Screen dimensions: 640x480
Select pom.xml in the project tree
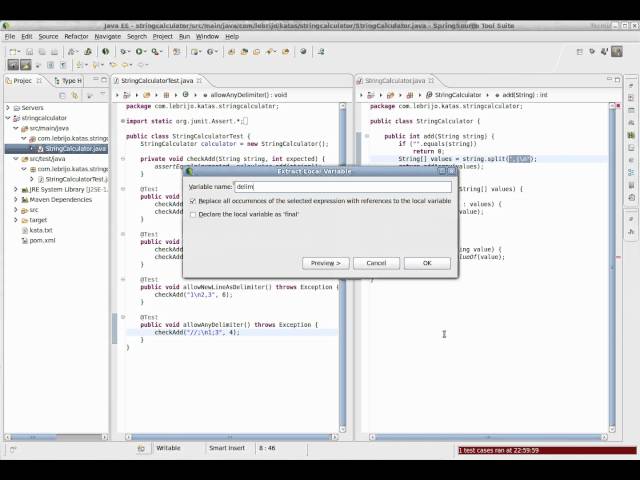(x=42, y=240)
